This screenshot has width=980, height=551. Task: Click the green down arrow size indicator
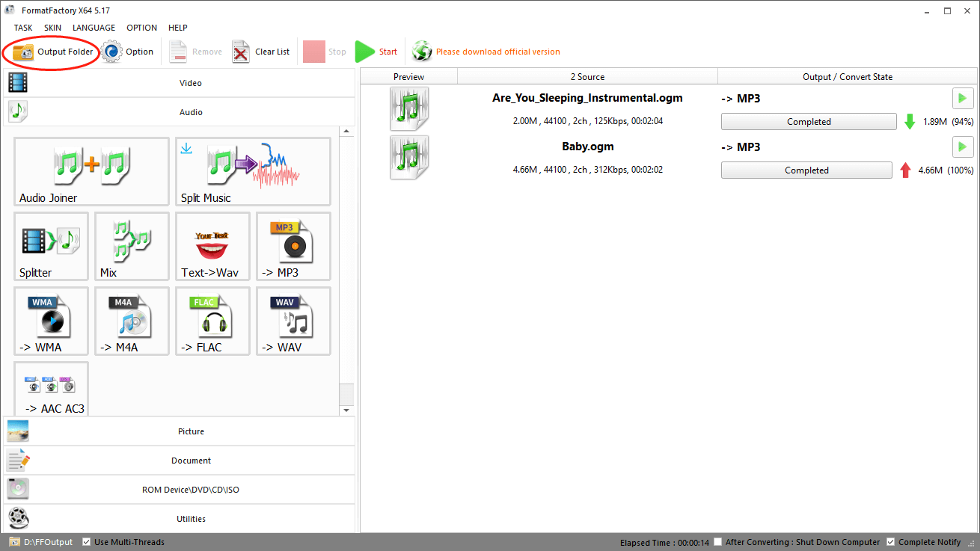click(910, 122)
